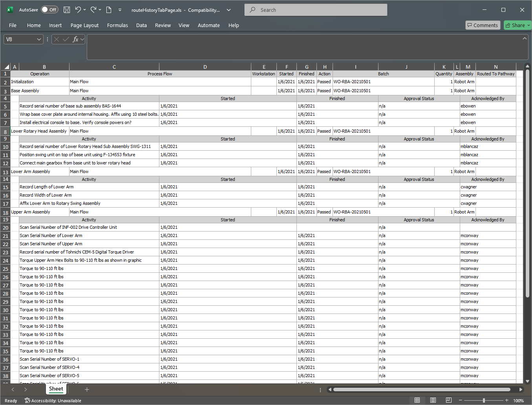Screen dimensions: 532x405
Task: Add a new sheet with the plus button
Action: pyautogui.click(x=87, y=389)
